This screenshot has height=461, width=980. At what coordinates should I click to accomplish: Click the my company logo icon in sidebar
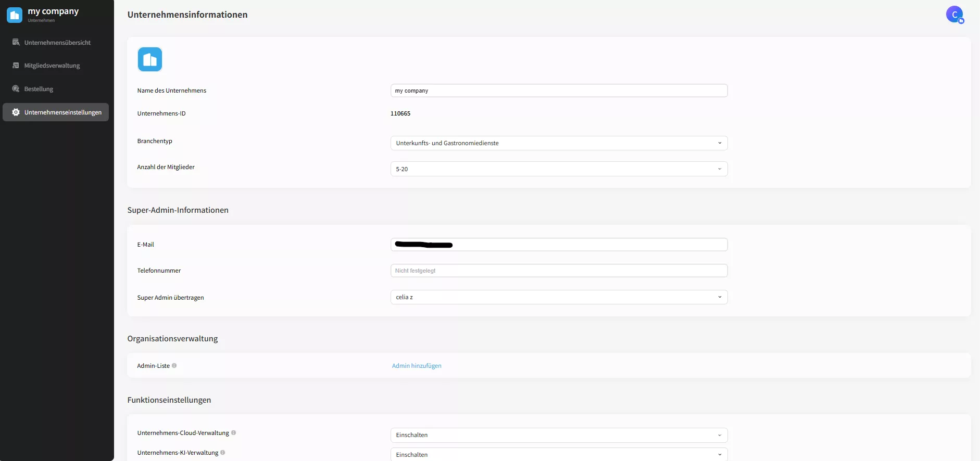[15, 15]
